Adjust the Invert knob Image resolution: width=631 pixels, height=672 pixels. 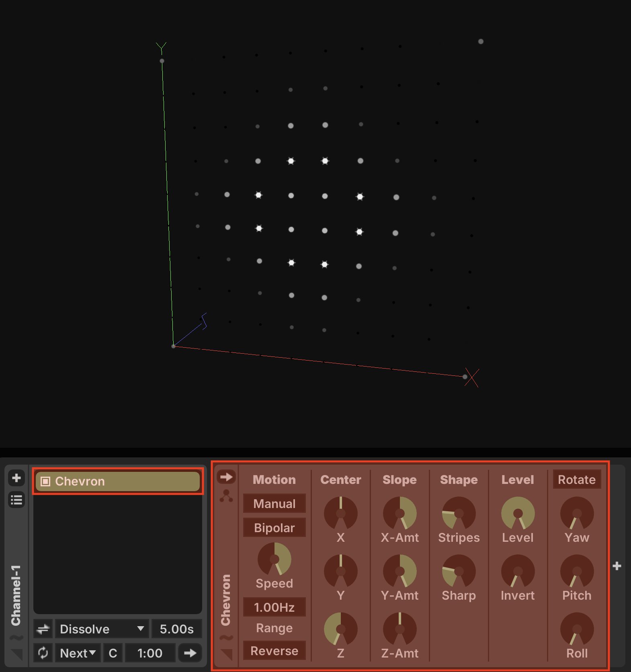[518, 571]
